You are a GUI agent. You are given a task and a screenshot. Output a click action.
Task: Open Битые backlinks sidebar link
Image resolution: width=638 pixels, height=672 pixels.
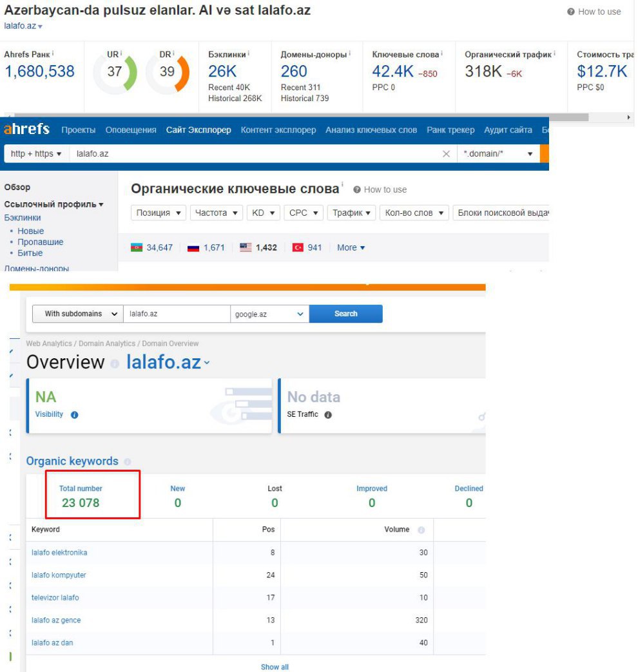point(30,253)
